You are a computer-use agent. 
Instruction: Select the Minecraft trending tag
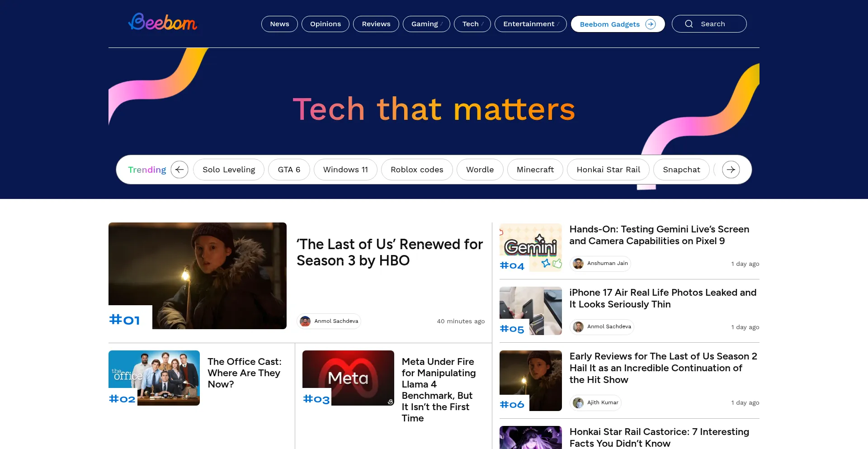(535, 170)
